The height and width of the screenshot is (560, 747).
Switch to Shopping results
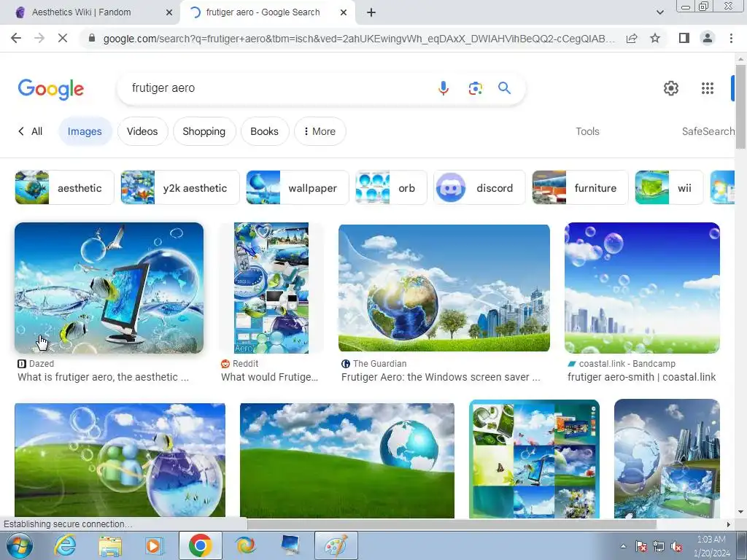click(204, 131)
